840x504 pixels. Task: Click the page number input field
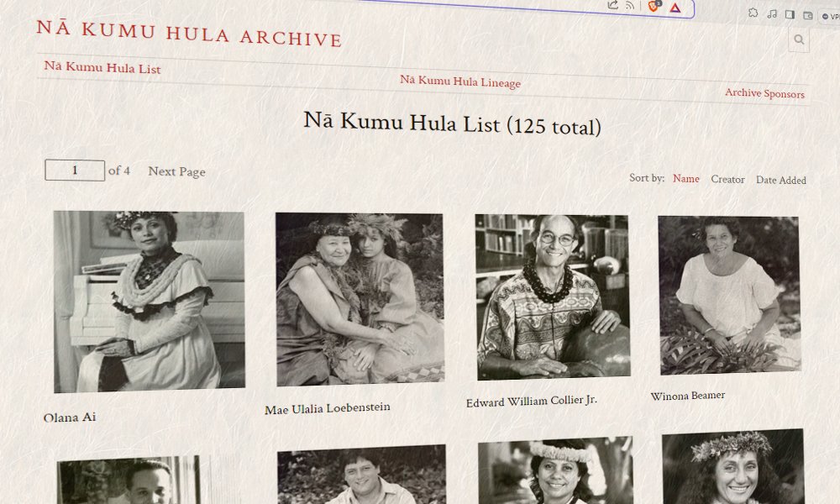pos(75,171)
